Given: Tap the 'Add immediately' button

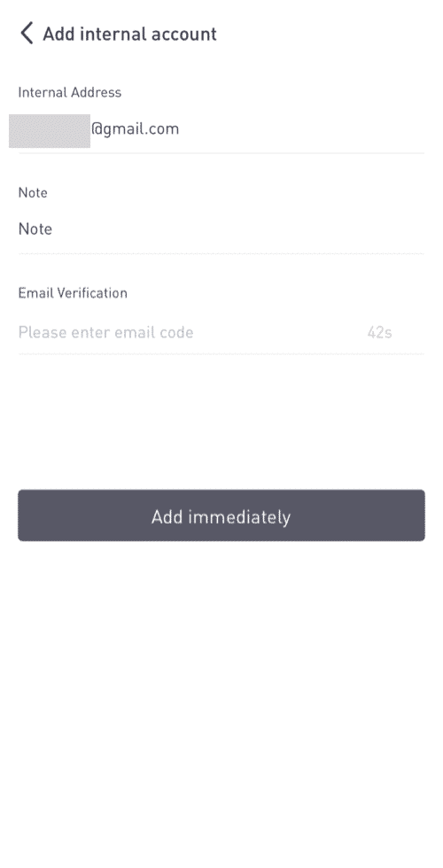Looking at the screenshot, I should tap(221, 515).
